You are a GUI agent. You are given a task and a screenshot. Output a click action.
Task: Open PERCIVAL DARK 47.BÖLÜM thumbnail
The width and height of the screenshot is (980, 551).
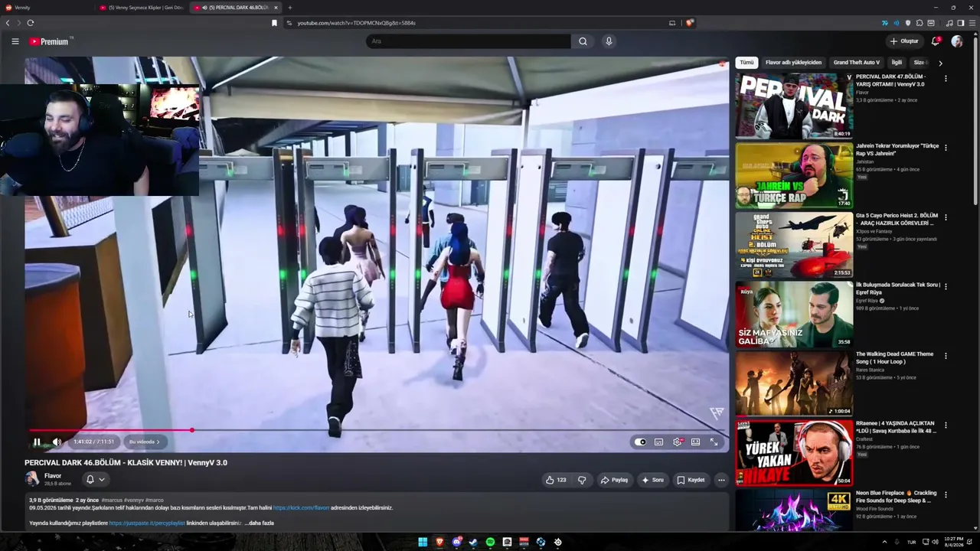click(794, 106)
